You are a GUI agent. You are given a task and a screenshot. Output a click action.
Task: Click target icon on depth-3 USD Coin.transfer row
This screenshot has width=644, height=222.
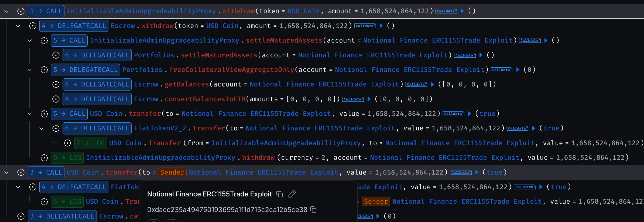click(x=21, y=172)
